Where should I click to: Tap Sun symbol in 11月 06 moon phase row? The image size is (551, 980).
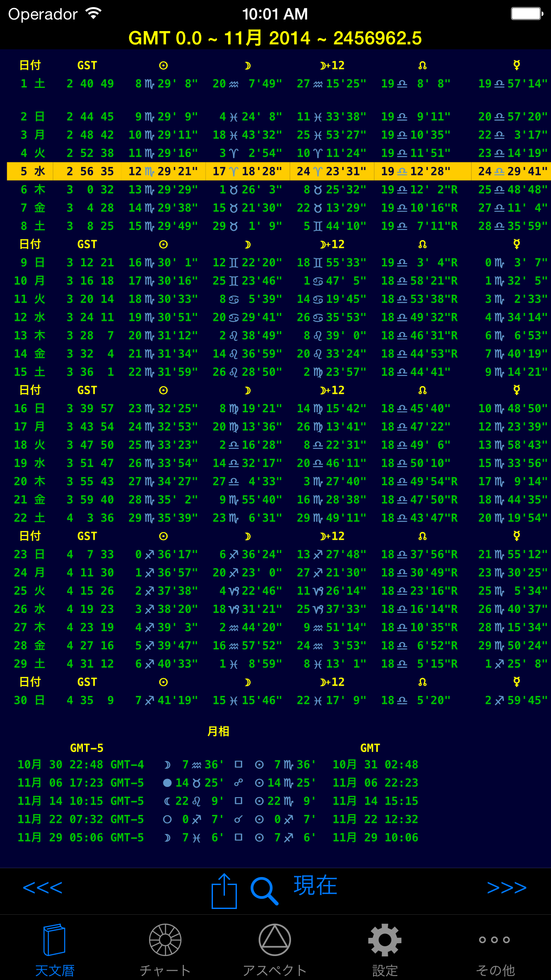click(x=260, y=783)
